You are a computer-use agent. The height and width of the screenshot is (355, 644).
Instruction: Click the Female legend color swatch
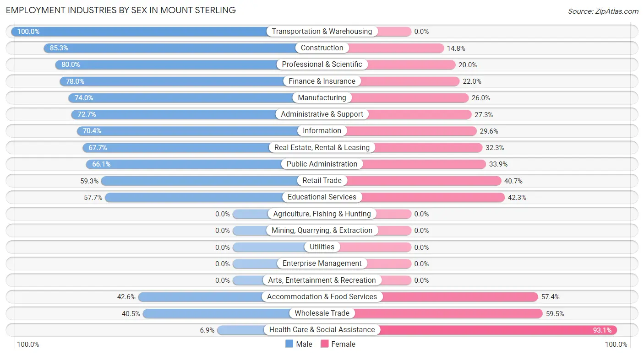point(325,344)
